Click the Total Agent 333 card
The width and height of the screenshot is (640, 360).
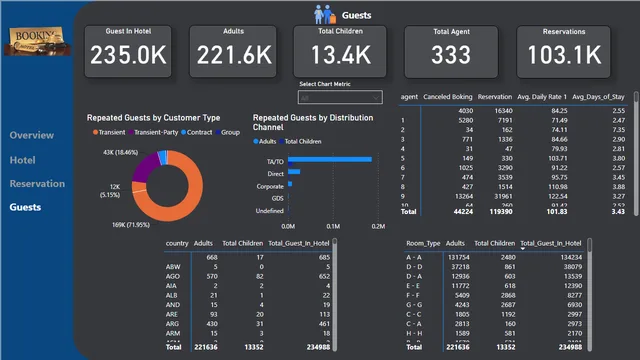click(x=451, y=51)
